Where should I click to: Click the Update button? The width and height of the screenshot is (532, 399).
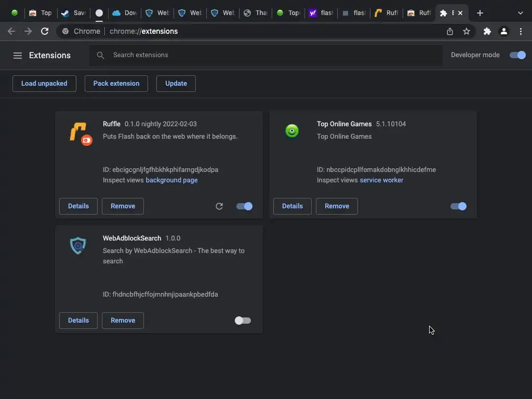point(176,84)
